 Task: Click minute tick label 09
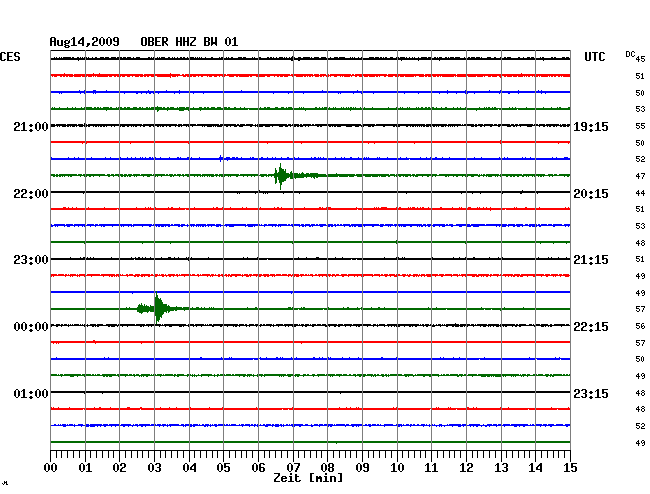pos(362,468)
